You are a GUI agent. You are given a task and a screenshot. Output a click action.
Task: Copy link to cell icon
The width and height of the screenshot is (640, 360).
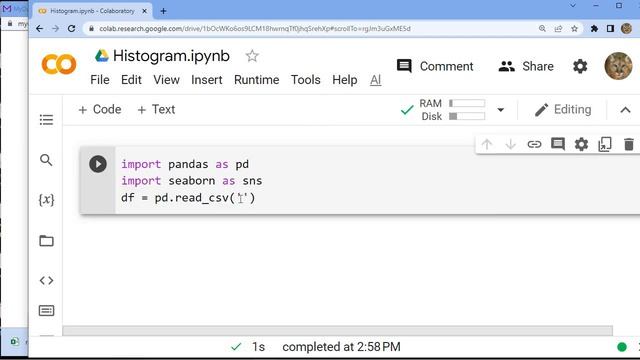[x=534, y=144]
